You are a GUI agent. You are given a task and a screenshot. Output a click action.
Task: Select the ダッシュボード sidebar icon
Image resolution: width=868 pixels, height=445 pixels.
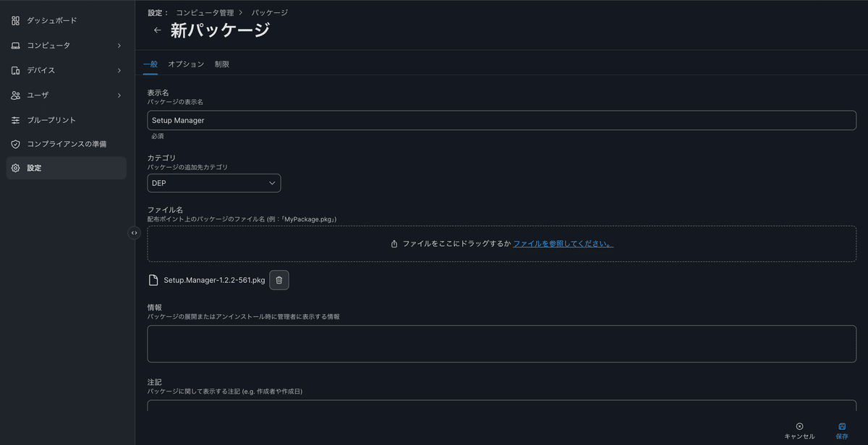15,20
